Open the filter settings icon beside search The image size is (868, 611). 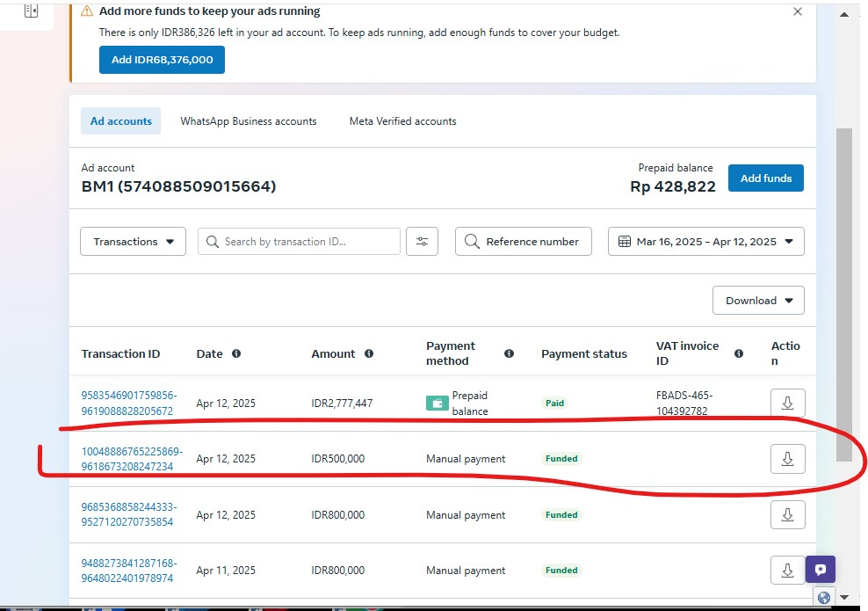tap(422, 242)
